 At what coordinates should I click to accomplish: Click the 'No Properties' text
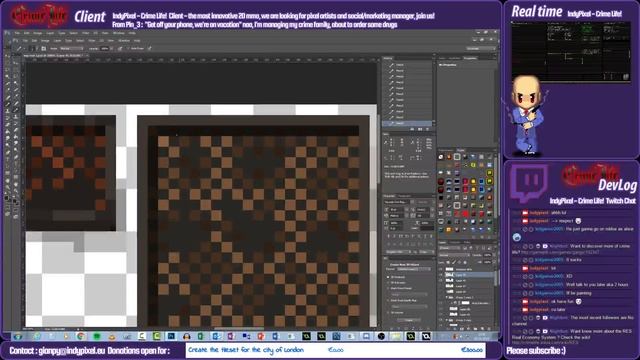pyautogui.click(x=448, y=65)
